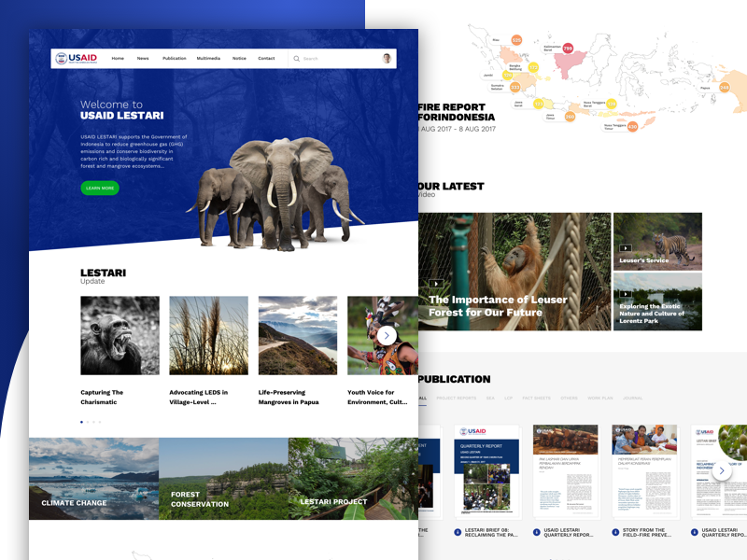Open the Publication menu item
The image size is (747, 560).
point(175,58)
